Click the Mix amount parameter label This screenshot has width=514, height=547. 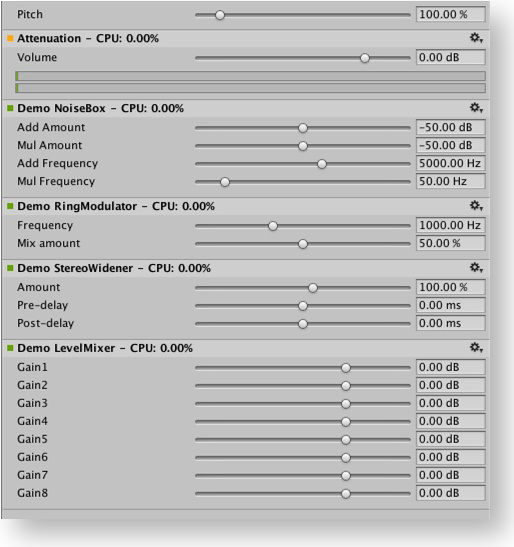click(49, 243)
